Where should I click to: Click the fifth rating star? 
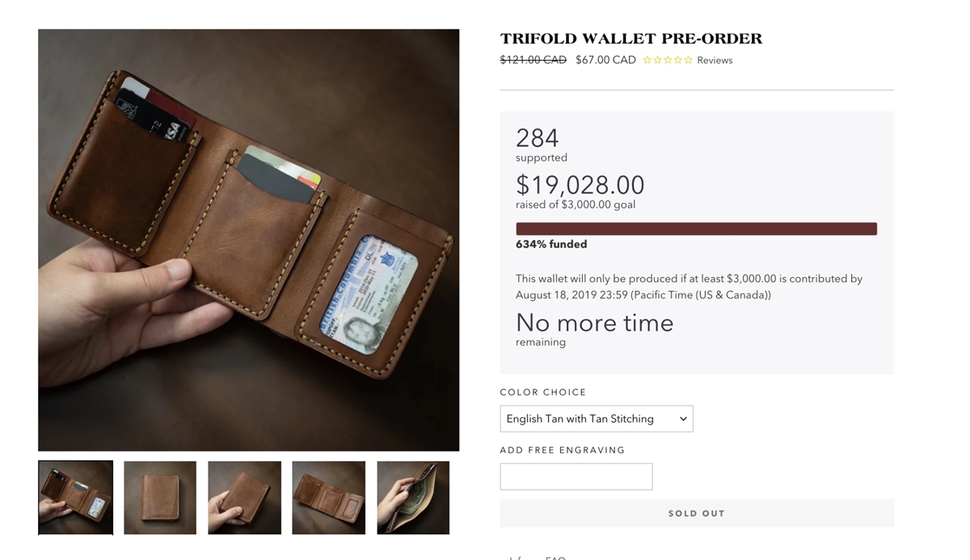coord(689,60)
